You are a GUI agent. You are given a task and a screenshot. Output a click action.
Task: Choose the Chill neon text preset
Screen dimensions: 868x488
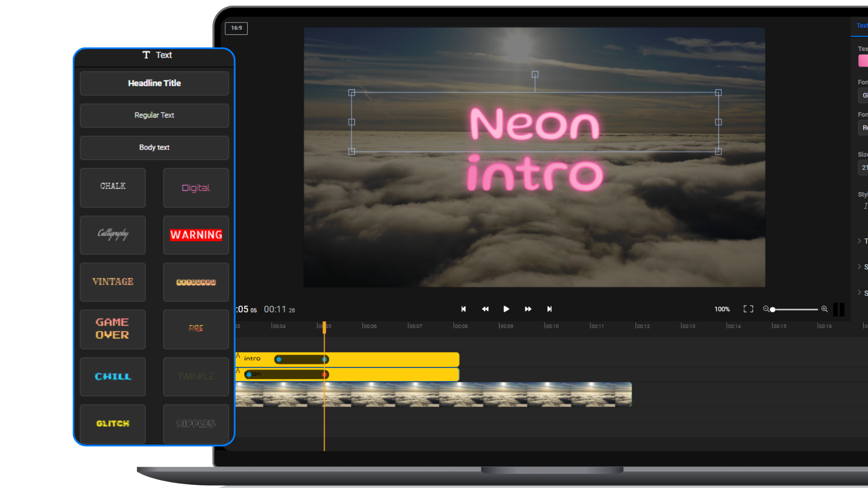point(113,376)
